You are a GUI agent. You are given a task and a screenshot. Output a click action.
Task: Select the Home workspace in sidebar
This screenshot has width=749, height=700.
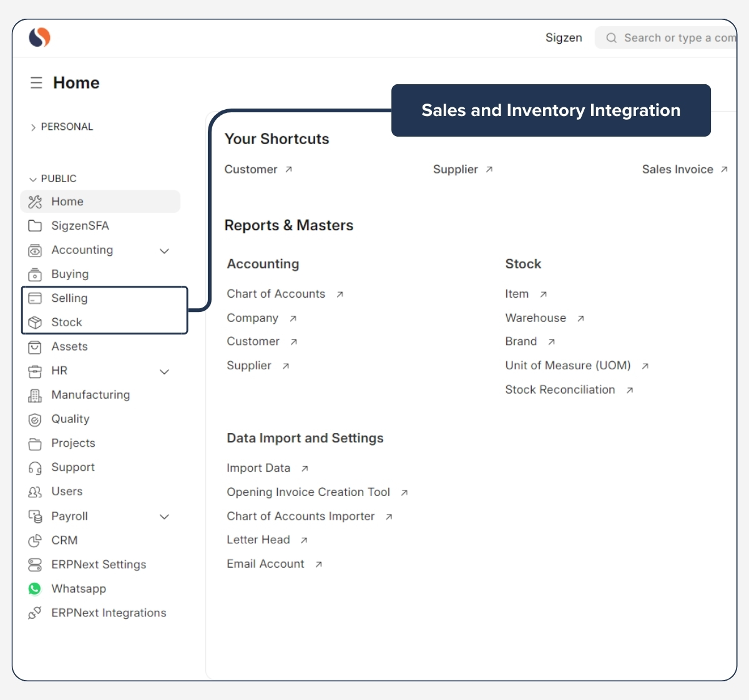click(x=67, y=202)
